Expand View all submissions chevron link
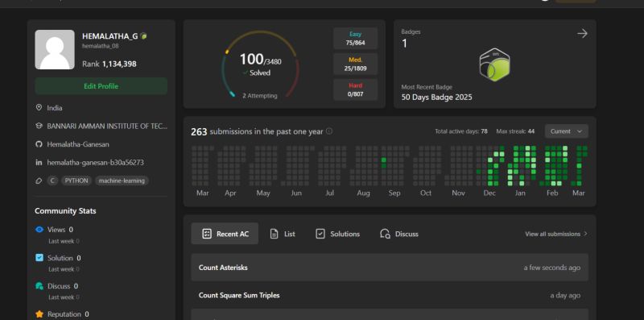 click(x=556, y=234)
